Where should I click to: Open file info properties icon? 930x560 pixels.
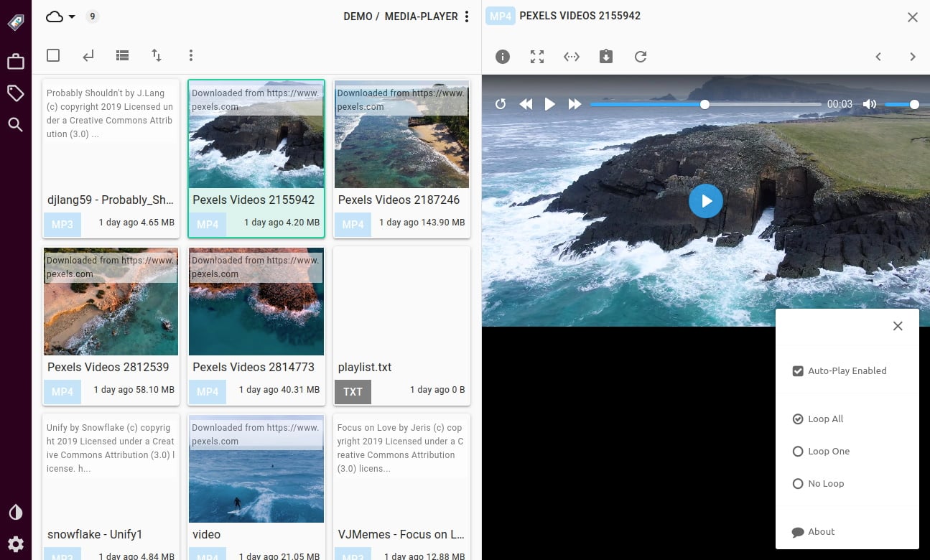coord(503,57)
